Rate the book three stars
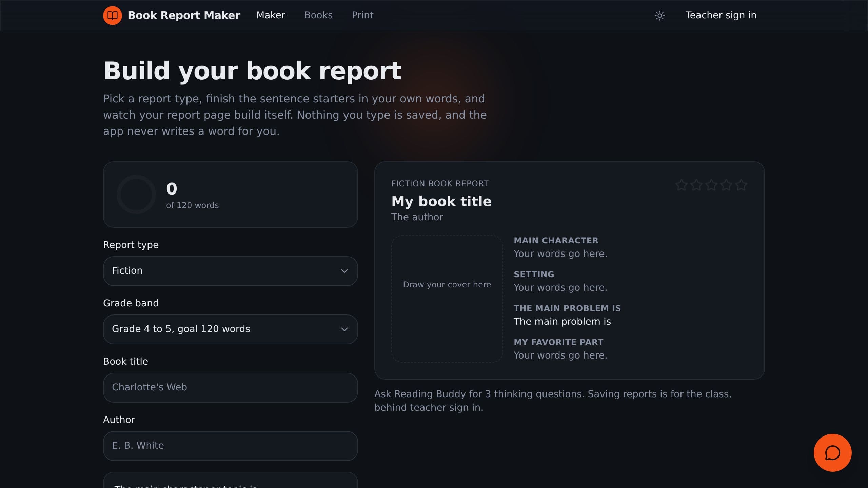868x488 pixels. pyautogui.click(x=711, y=185)
